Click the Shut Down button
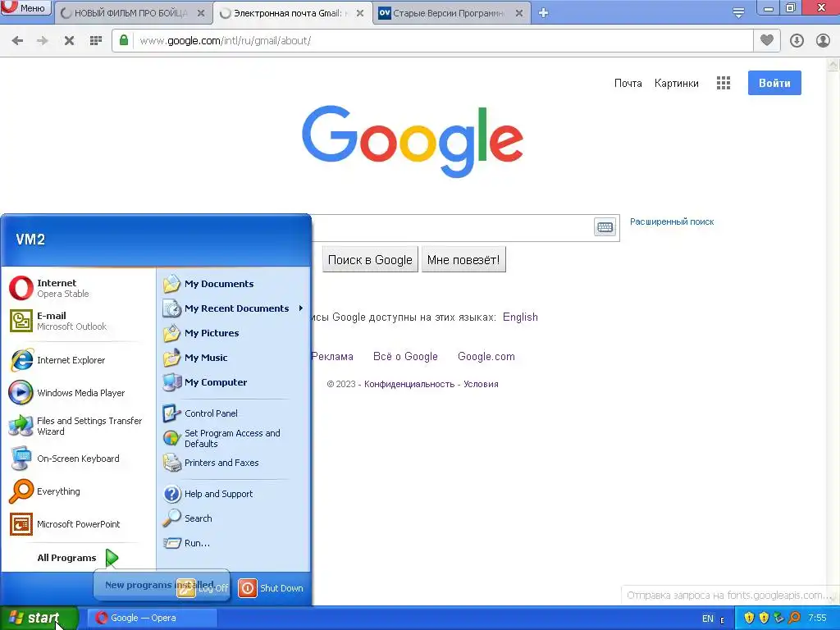This screenshot has height=630, width=840. tap(271, 588)
